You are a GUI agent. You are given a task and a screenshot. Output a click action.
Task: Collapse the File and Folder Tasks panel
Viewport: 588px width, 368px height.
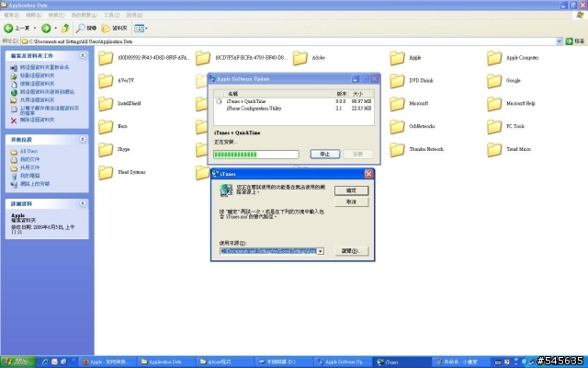click(x=83, y=55)
